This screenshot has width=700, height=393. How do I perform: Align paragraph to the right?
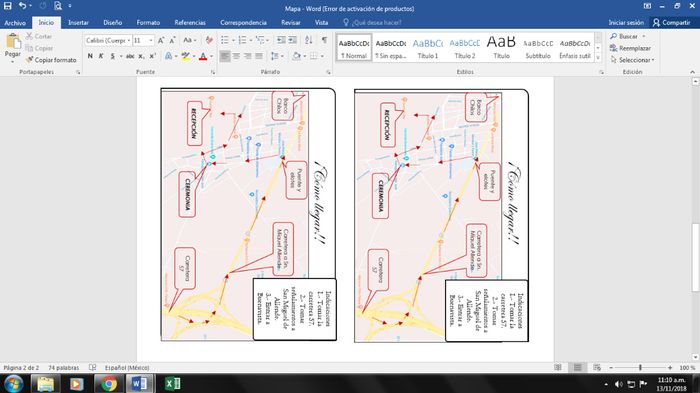tap(247, 56)
